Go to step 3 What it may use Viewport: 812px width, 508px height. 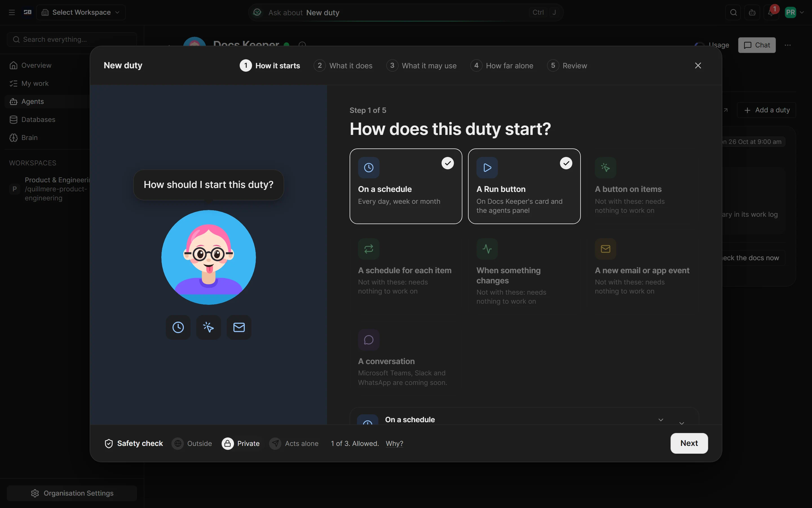pyautogui.click(x=422, y=65)
